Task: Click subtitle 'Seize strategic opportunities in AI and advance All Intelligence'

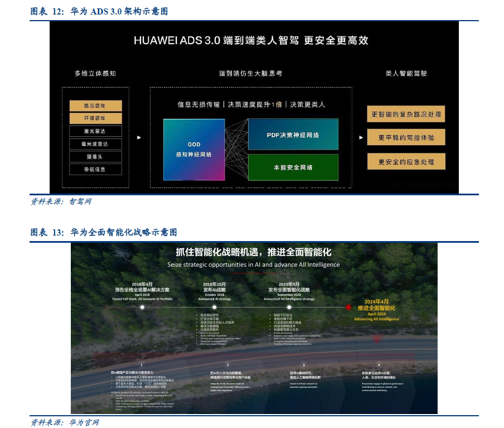Action: tap(253, 265)
